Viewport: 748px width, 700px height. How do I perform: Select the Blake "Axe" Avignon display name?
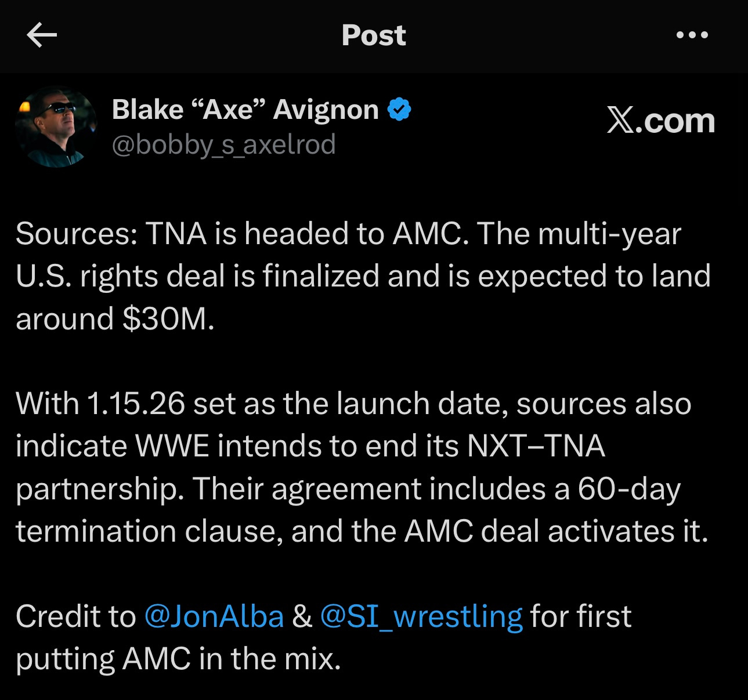pos(245,108)
